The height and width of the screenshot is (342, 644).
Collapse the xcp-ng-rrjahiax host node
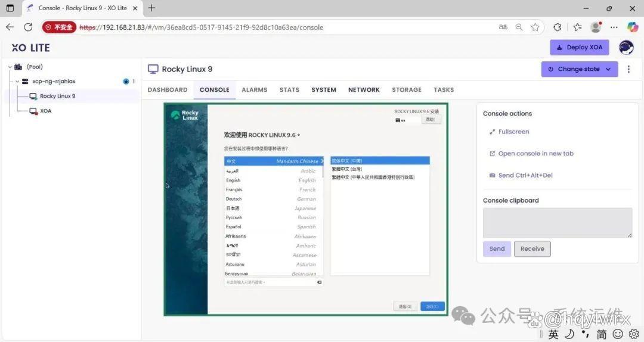point(17,81)
